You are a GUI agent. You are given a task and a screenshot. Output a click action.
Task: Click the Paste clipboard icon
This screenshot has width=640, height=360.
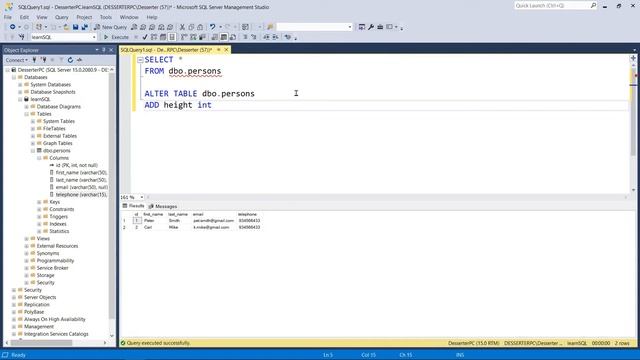[x=200, y=27]
